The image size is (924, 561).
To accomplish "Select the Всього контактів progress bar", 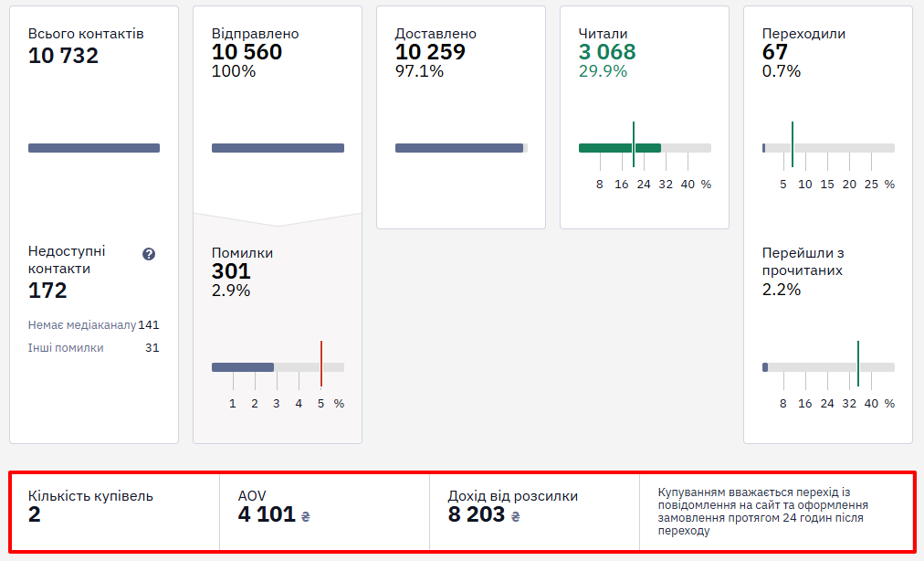I will (94, 148).
